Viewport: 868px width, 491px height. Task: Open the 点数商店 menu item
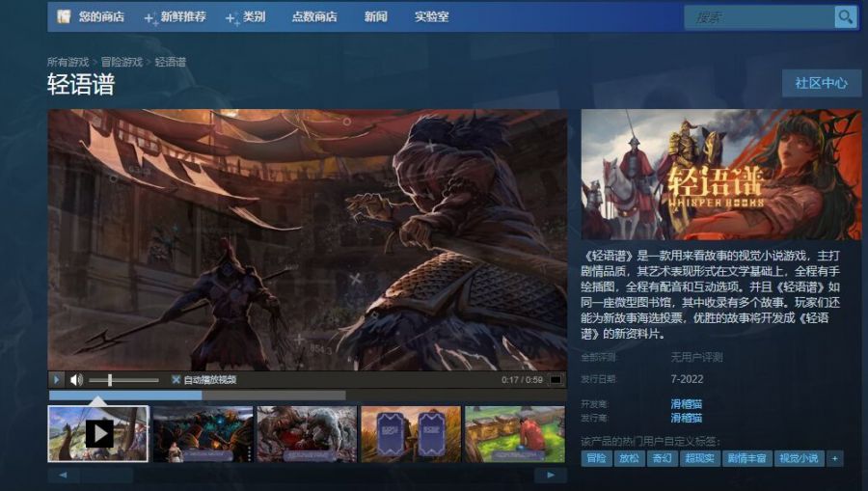pyautogui.click(x=314, y=17)
